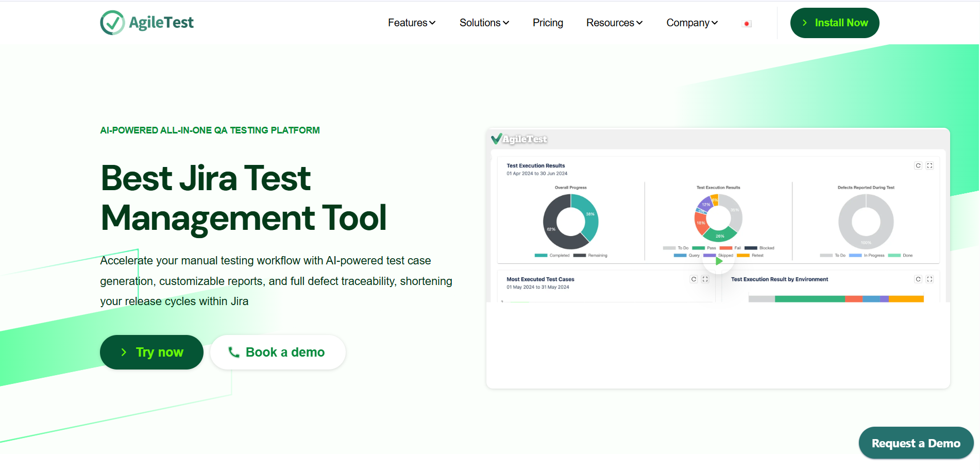Click the 'AI-POWERED ALL-IN-ONE QA TESTING PLATFORM' tagline

210,130
